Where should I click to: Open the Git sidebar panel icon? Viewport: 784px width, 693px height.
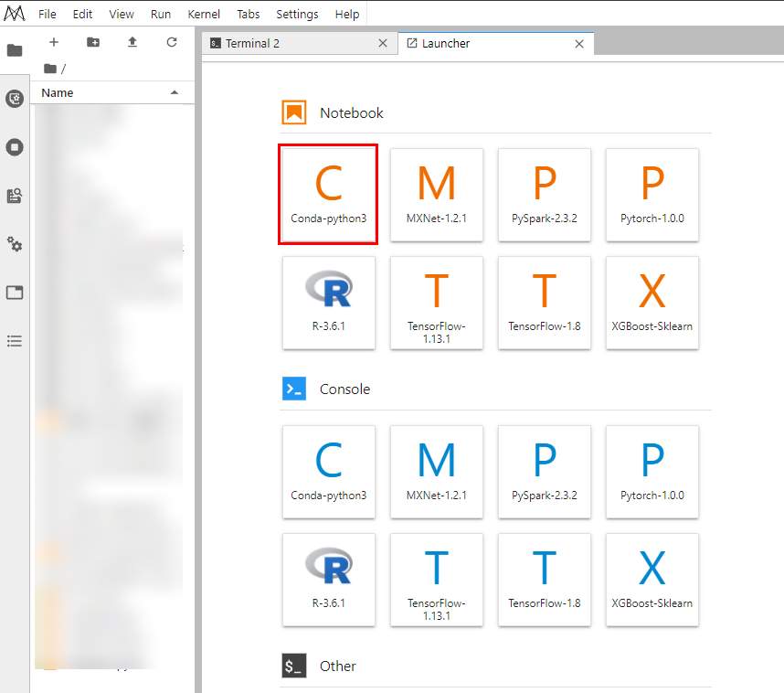click(15, 99)
